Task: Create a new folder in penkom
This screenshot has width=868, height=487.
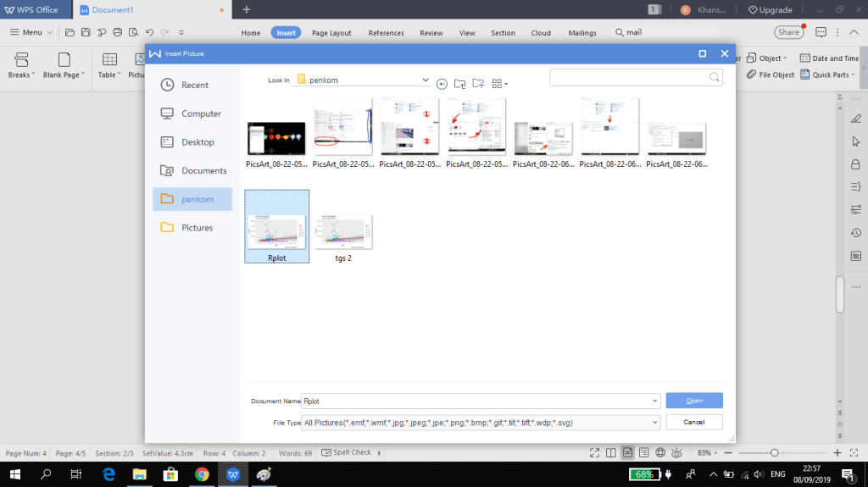Action: point(478,83)
